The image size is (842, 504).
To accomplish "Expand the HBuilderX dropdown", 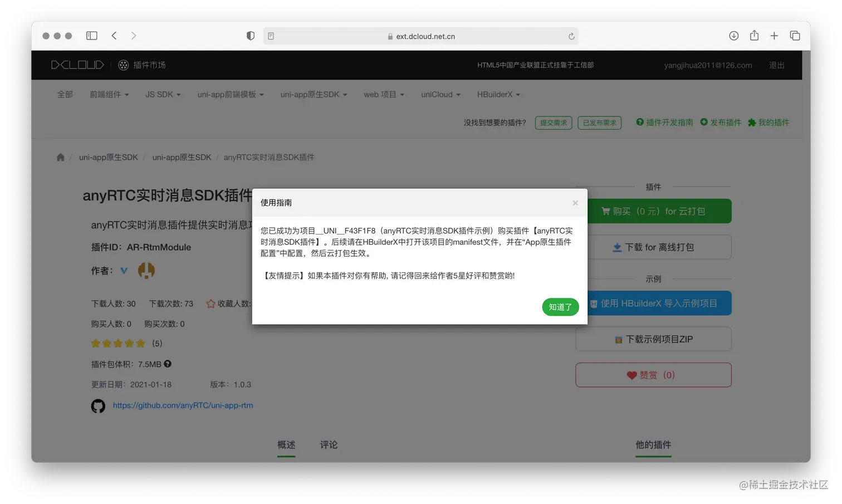I will point(498,95).
